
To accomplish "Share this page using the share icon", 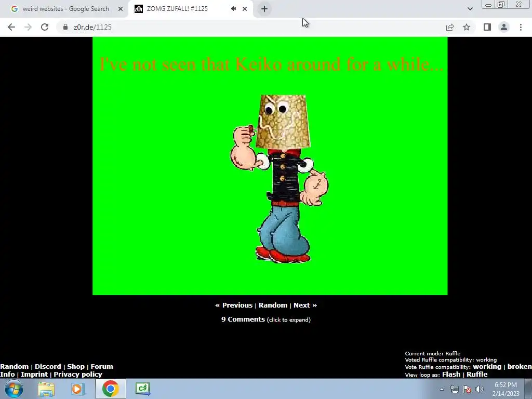I will (450, 27).
